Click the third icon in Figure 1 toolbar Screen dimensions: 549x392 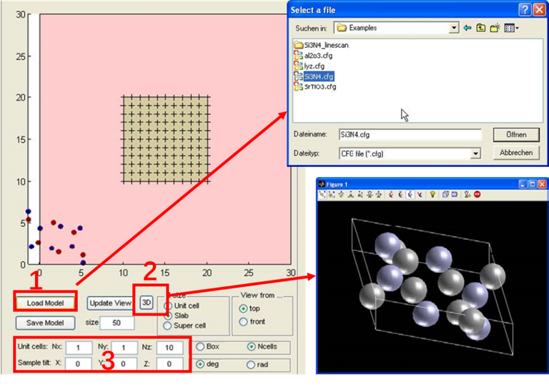341,194
